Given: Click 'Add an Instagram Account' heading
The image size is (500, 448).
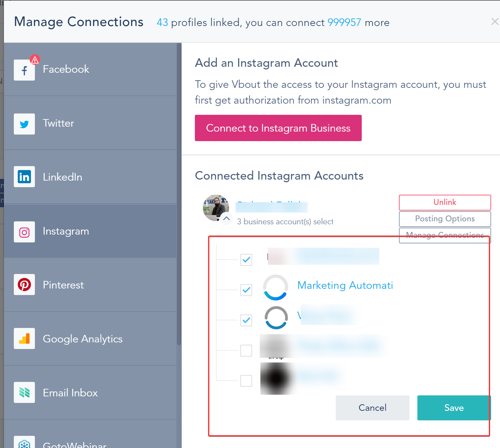Looking at the screenshot, I should click(266, 62).
